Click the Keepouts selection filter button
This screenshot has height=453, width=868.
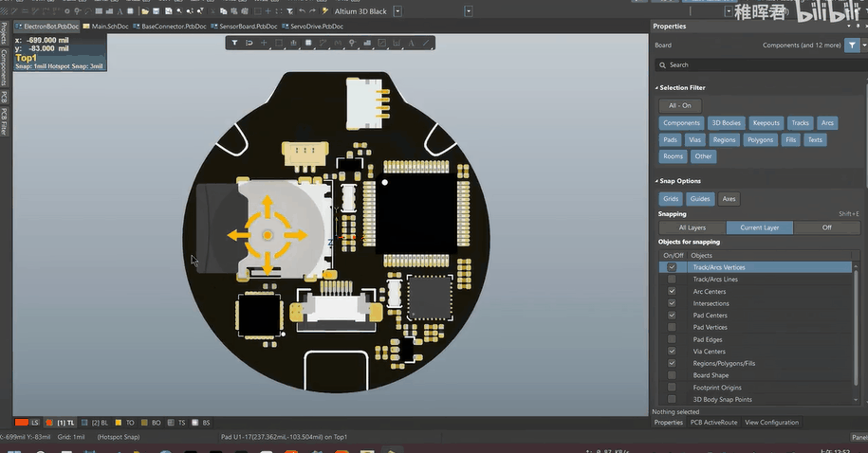coord(766,123)
